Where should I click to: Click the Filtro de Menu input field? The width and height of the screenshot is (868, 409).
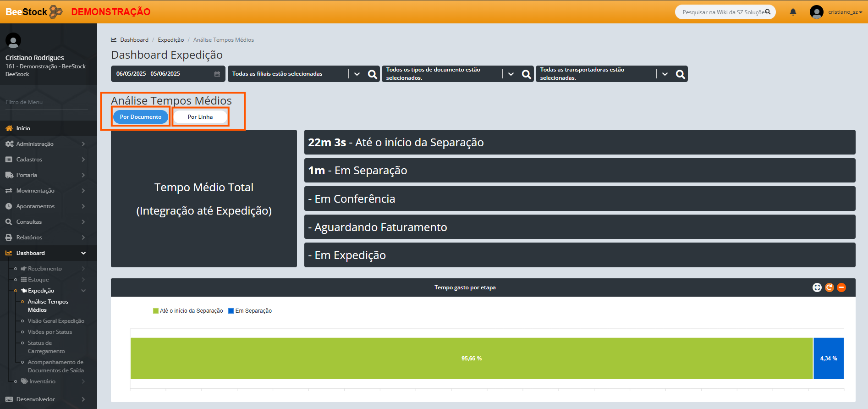pos(46,102)
